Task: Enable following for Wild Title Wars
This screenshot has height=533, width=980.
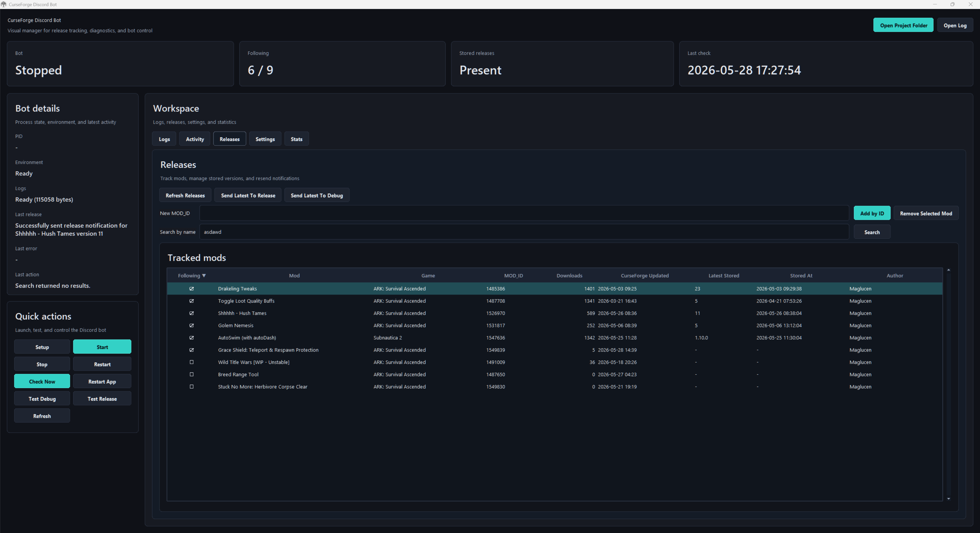Action: [191, 362]
